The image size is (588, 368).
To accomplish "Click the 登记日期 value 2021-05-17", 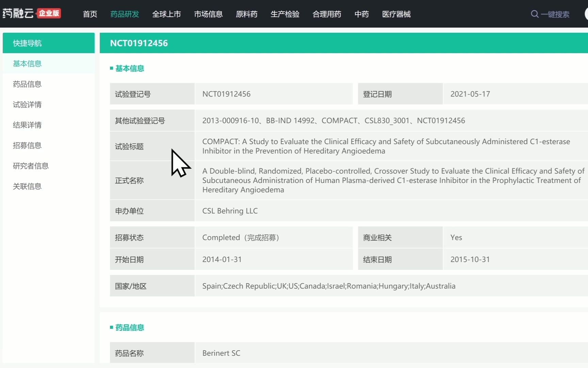I will click(470, 94).
